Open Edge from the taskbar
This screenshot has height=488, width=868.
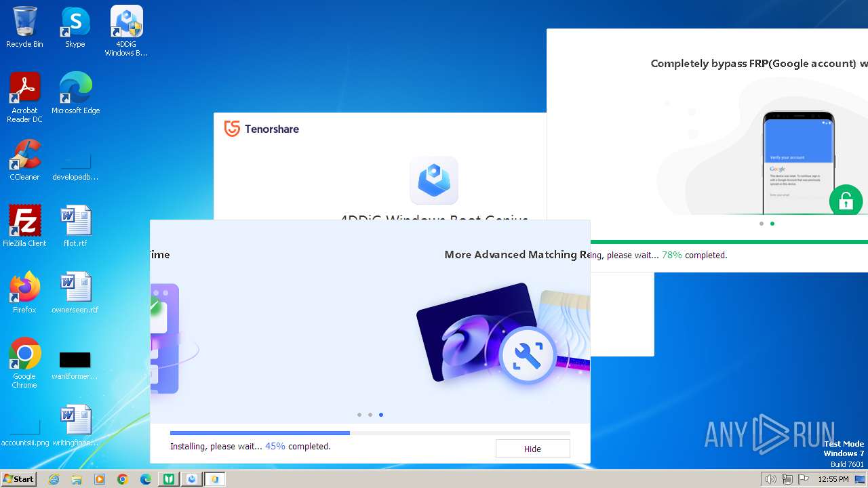(x=146, y=479)
